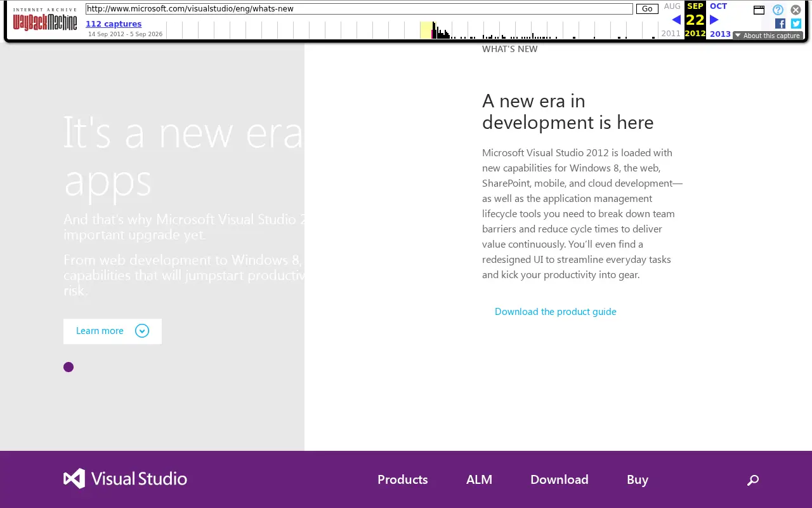
Task: Click the 2011 year label
Action: (671, 34)
